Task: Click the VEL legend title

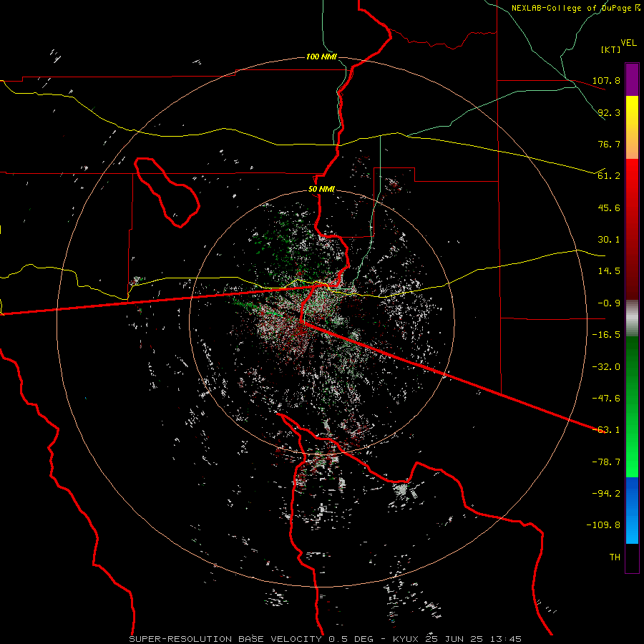Action: coord(628,42)
